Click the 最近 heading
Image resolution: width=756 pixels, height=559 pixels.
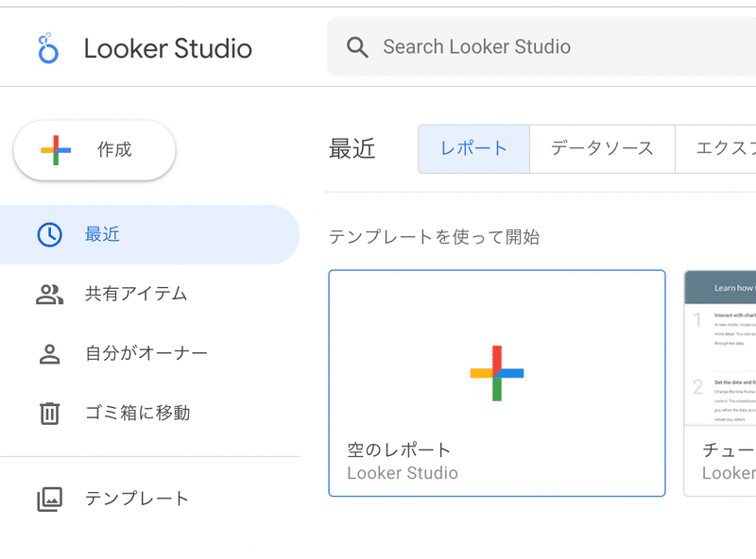(352, 149)
